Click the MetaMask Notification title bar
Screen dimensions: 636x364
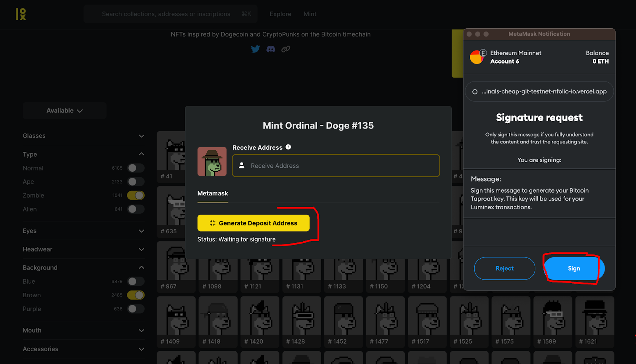[539, 34]
